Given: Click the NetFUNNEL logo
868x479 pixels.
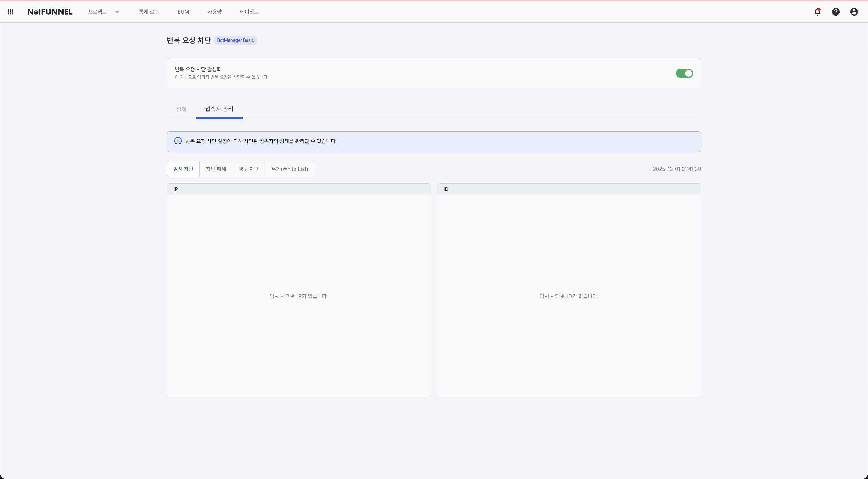Looking at the screenshot, I should 50,11.
